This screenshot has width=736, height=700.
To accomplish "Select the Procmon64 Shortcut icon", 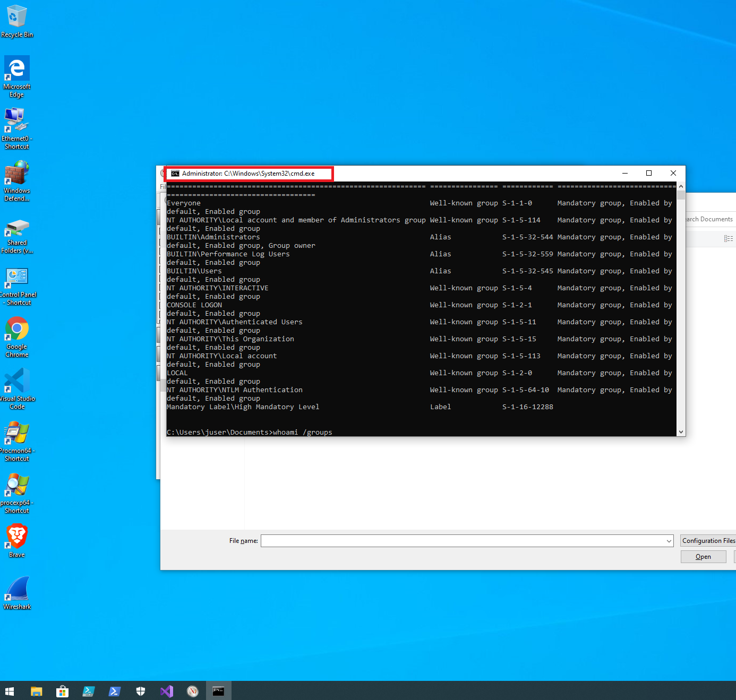I will click(16, 441).
